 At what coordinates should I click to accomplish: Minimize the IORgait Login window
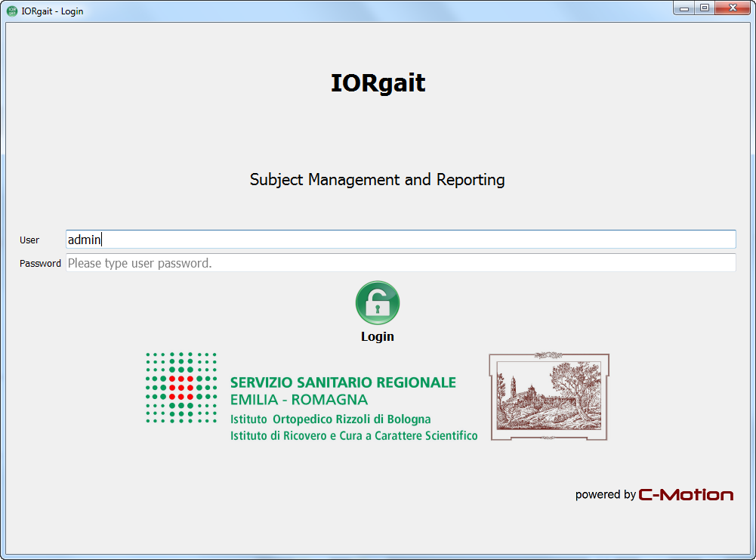pos(683,8)
